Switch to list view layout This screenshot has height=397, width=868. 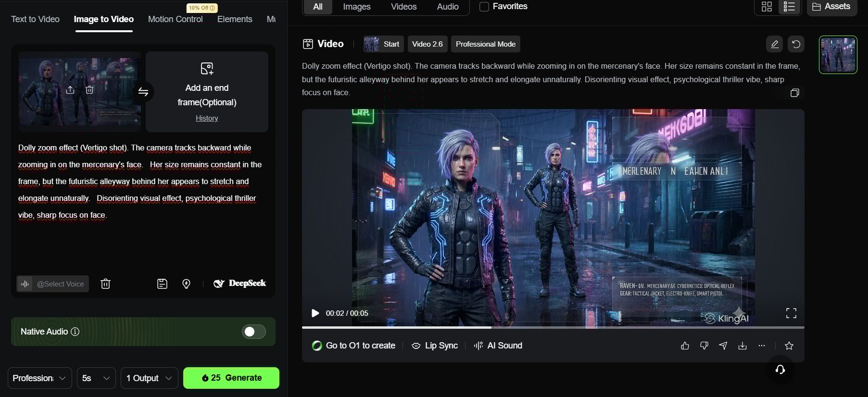789,7
